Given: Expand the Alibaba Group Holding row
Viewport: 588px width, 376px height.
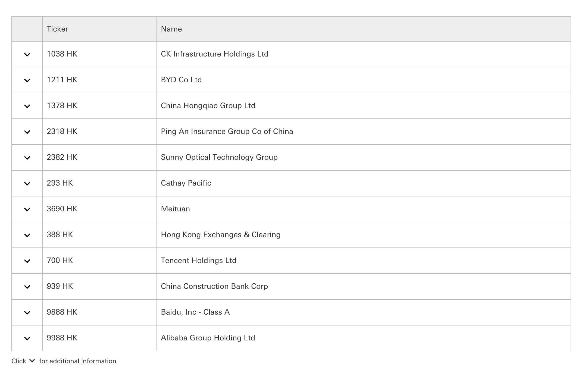Looking at the screenshot, I should 27,339.
